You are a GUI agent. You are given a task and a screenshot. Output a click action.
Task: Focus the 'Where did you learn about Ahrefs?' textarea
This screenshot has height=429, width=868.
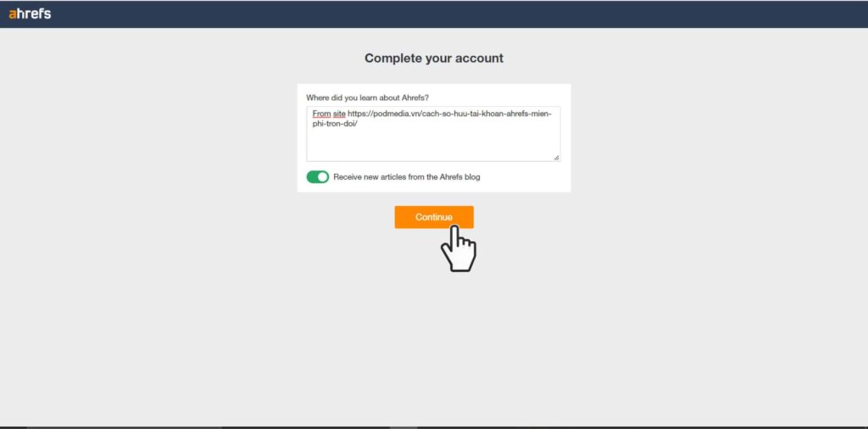tap(433, 134)
